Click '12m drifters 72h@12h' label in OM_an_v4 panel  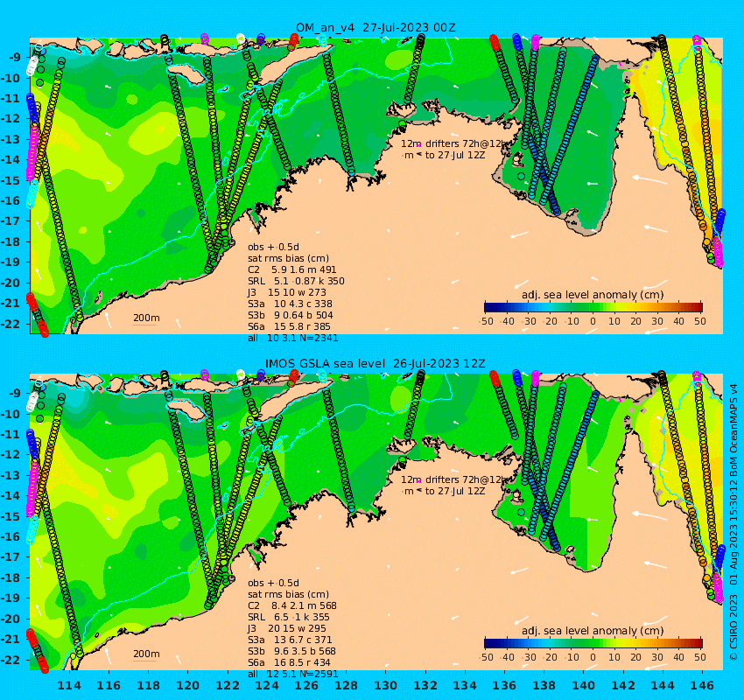click(x=454, y=143)
